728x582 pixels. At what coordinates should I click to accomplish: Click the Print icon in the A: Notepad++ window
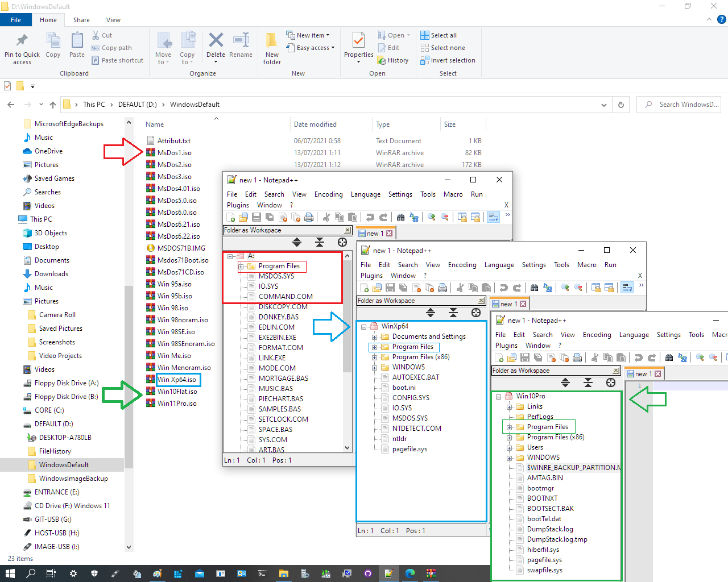click(x=309, y=217)
